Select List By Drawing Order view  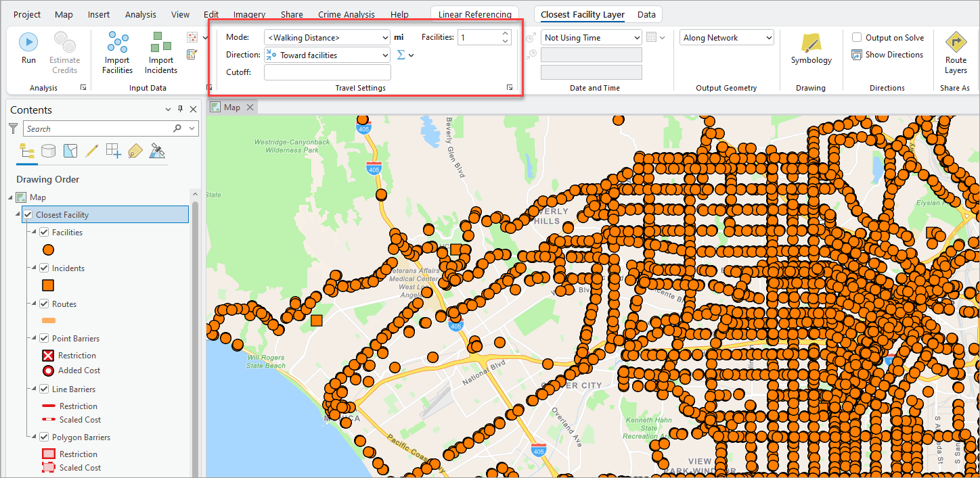click(x=27, y=151)
